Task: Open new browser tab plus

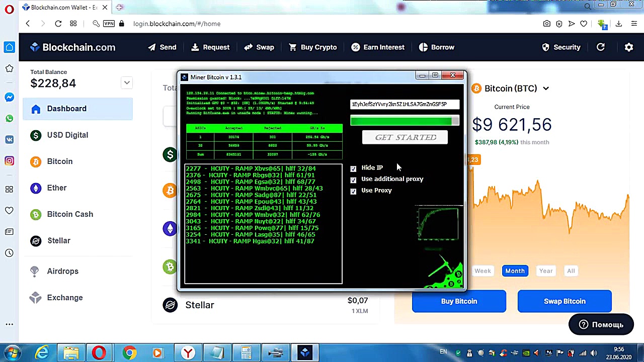Action: pyautogui.click(x=119, y=7)
